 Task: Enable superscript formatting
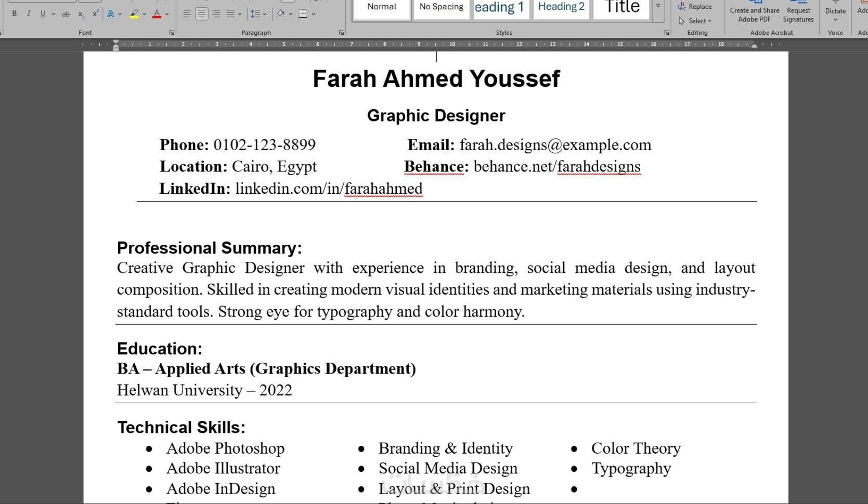[x=95, y=14]
